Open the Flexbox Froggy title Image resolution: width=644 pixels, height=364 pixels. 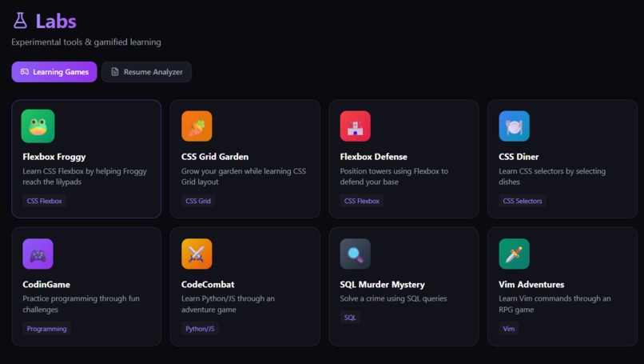(x=54, y=157)
